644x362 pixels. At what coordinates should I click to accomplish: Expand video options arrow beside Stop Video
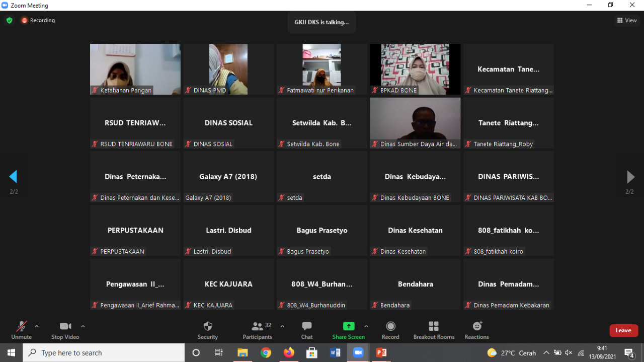click(83, 326)
